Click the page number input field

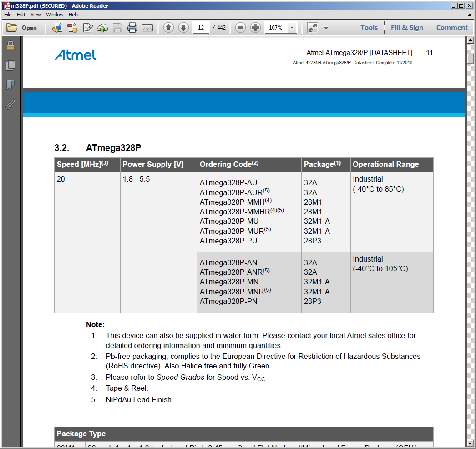[x=201, y=28]
